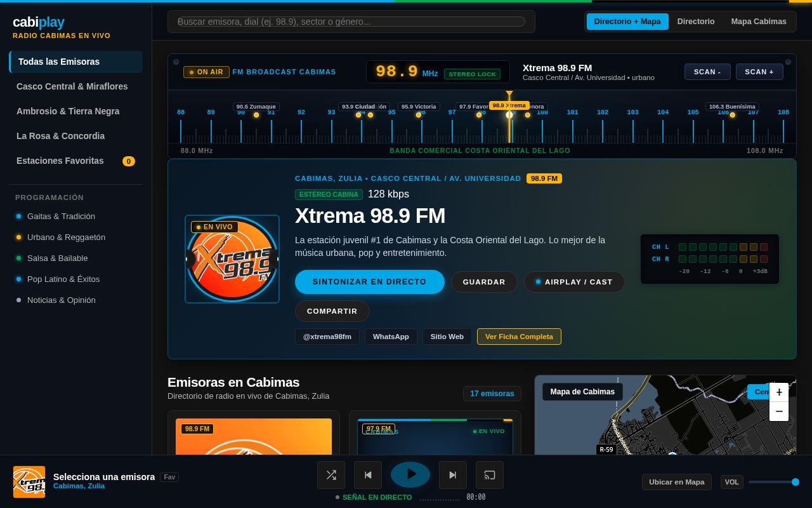The height and width of the screenshot is (508, 812).
Task: Switch to the Directorio view
Action: [x=696, y=22]
